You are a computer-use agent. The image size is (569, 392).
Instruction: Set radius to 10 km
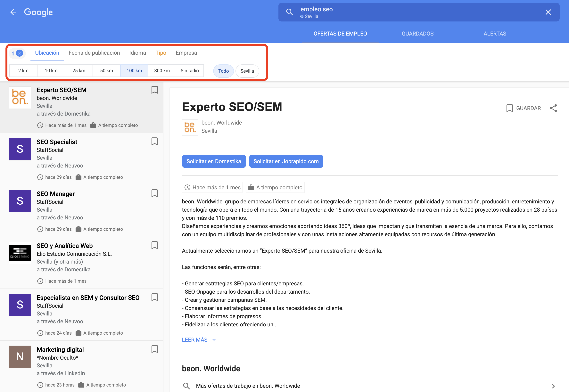click(x=51, y=71)
